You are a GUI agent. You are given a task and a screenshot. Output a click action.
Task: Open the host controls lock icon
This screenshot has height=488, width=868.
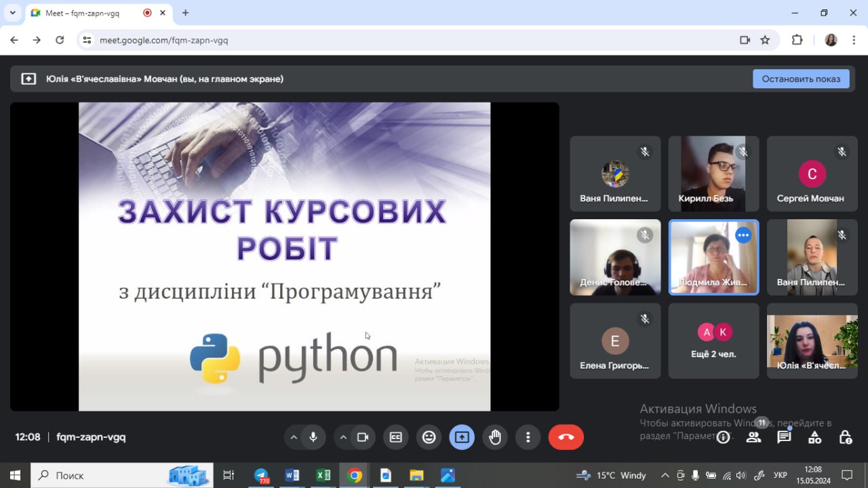click(x=845, y=437)
